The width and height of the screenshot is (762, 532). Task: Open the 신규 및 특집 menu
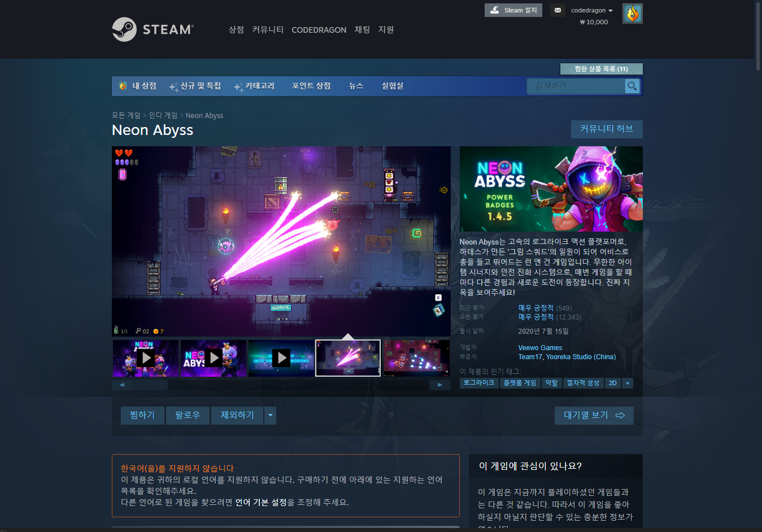pos(195,86)
